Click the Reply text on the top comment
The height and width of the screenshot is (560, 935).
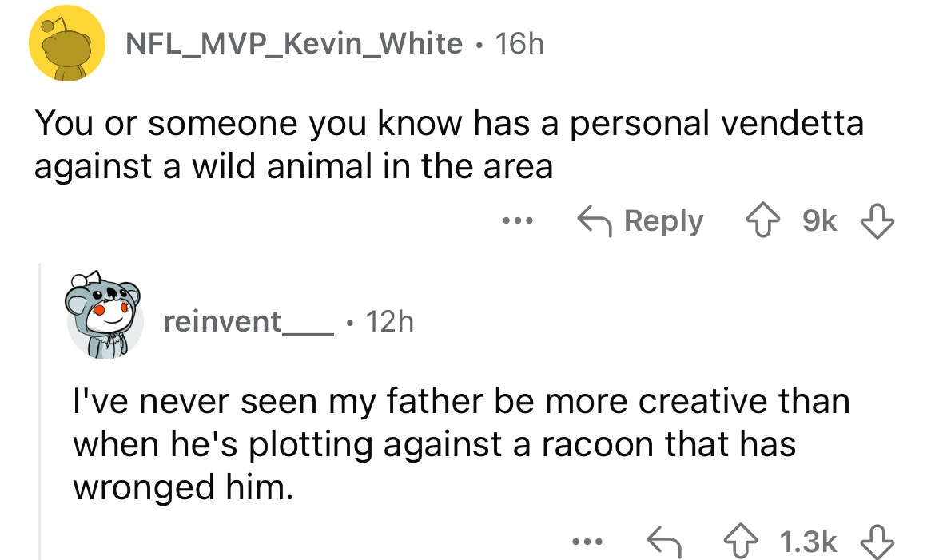[x=665, y=220]
